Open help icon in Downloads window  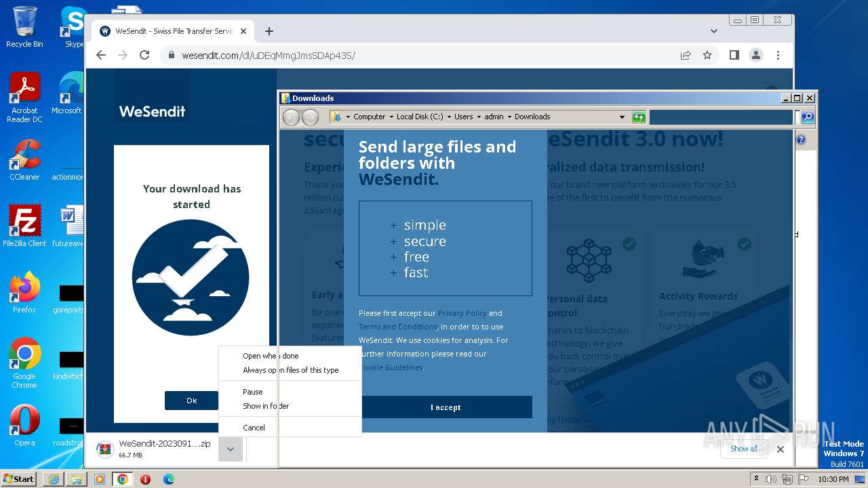[801, 140]
